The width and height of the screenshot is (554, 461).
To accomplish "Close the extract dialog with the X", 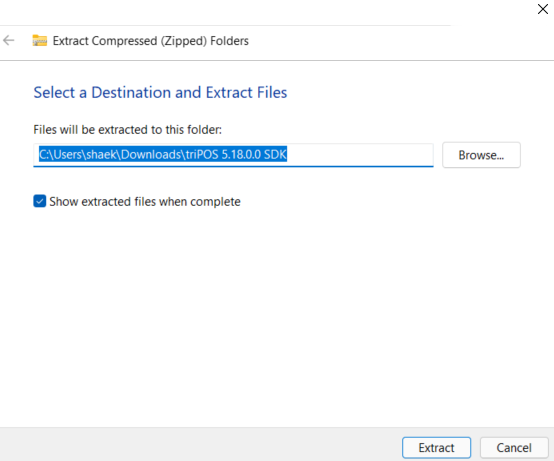I will 543,9.
